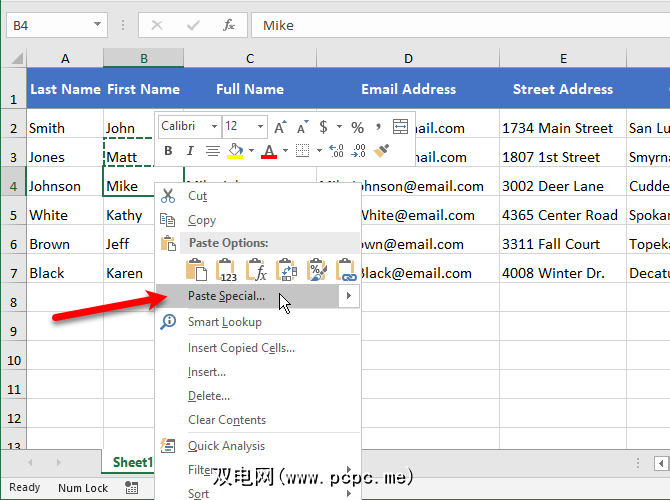Open fill color dropdown arrow
The height and width of the screenshot is (500, 670).
tap(251, 150)
